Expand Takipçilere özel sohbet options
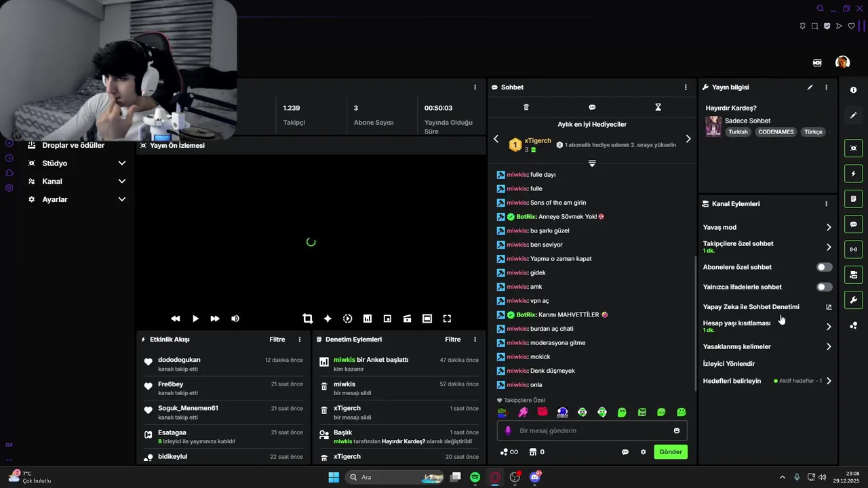This screenshot has width=868, height=488. [829, 247]
